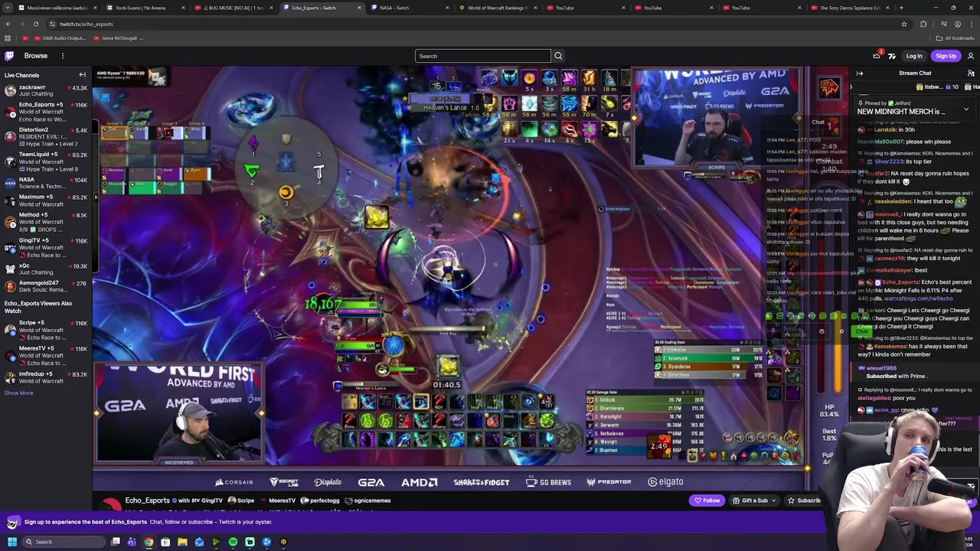Open Chrome from the taskbar
This screenshot has height=551, width=980.
pyautogui.click(x=149, y=542)
